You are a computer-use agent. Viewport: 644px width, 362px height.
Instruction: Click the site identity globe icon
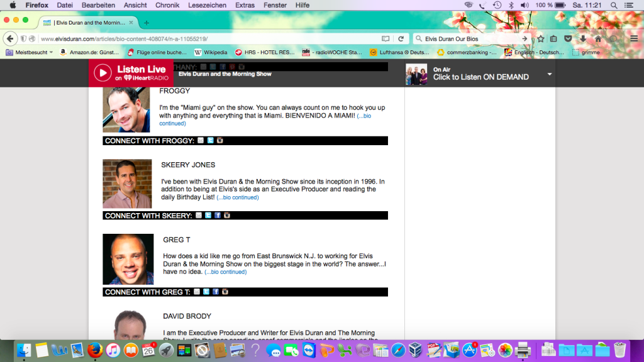tap(32, 38)
